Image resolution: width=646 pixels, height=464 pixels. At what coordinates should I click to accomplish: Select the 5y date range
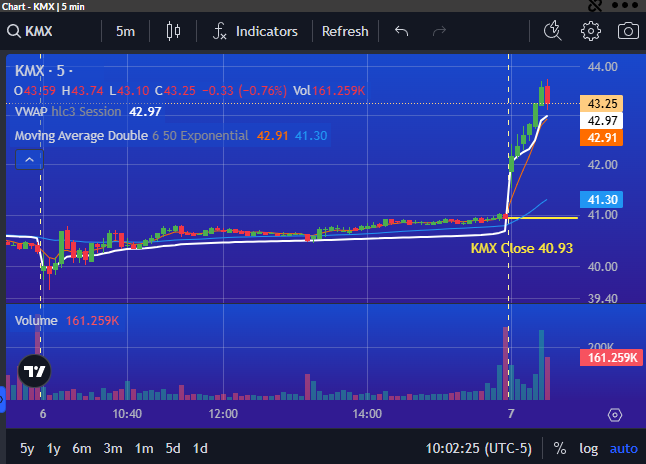coord(27,448)
